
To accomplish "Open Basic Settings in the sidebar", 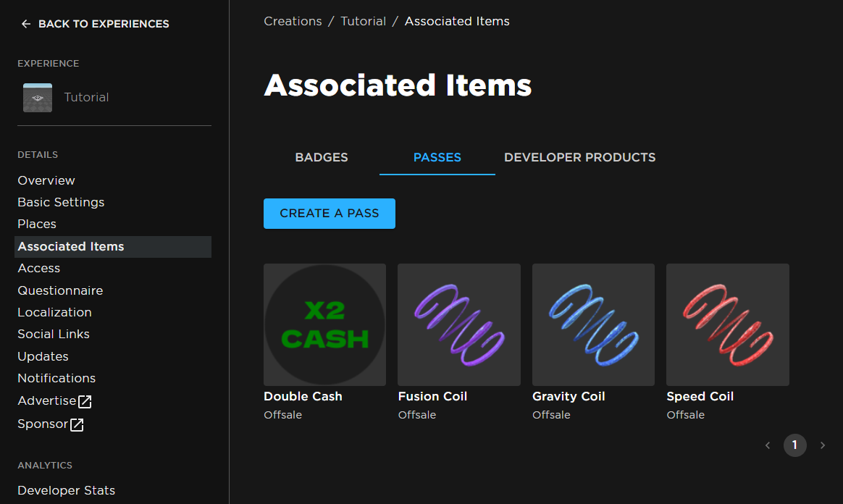I will point(61,202).
